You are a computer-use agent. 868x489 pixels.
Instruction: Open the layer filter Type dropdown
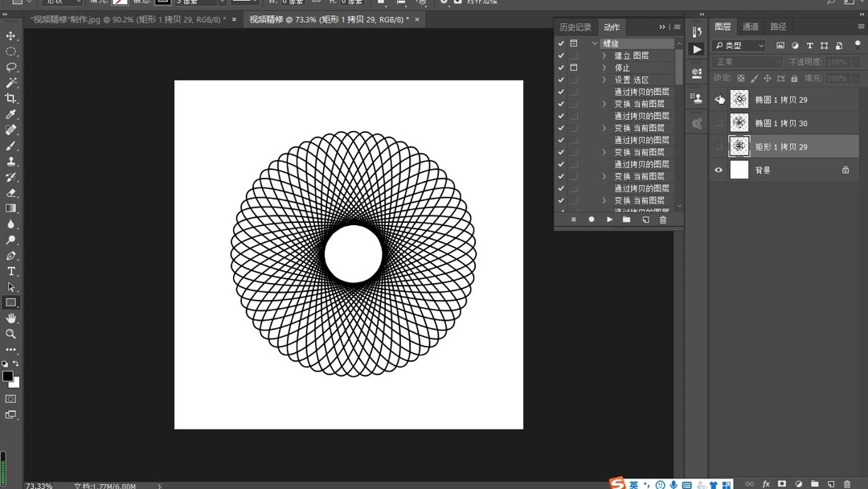pos(738,45)
